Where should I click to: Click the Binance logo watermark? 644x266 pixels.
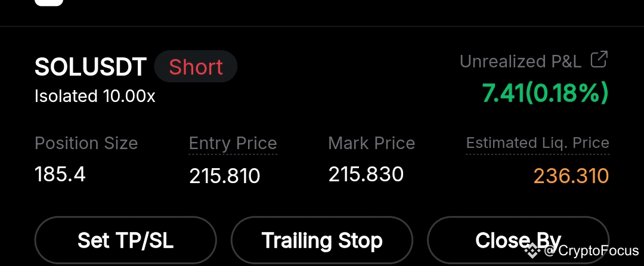point(532,250)
